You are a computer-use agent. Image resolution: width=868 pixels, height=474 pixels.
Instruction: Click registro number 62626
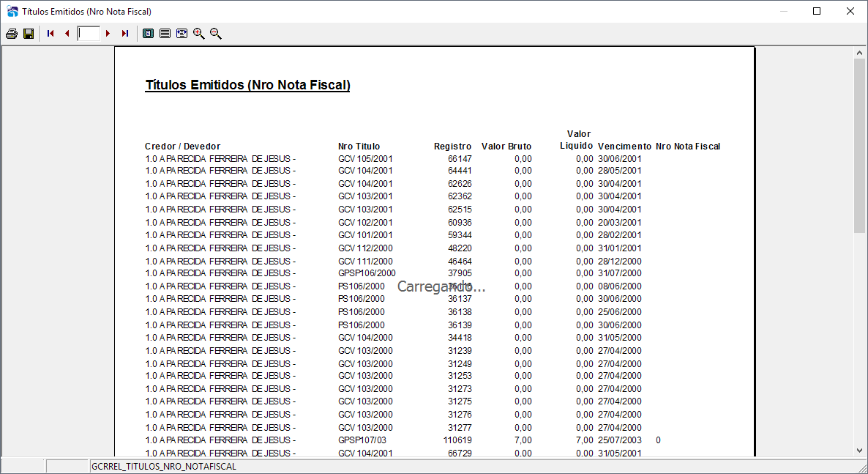(x=460, y=183)
